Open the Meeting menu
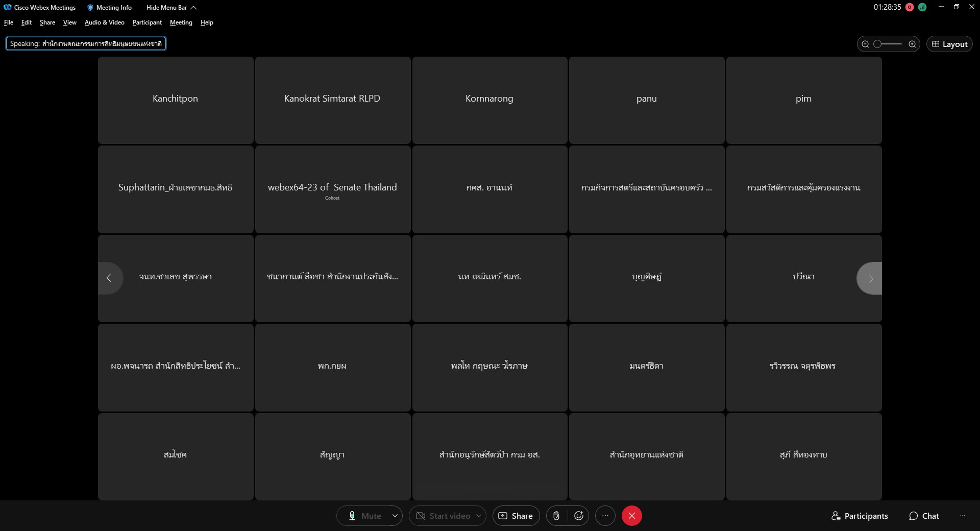The width and height of the screenshot is (980, 531). (181, 22)
